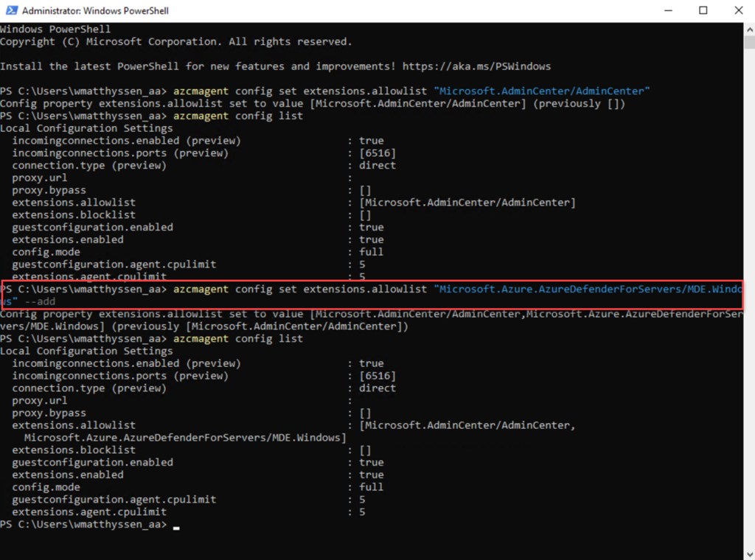Click the scrollbar up arrow

point(749,27)
